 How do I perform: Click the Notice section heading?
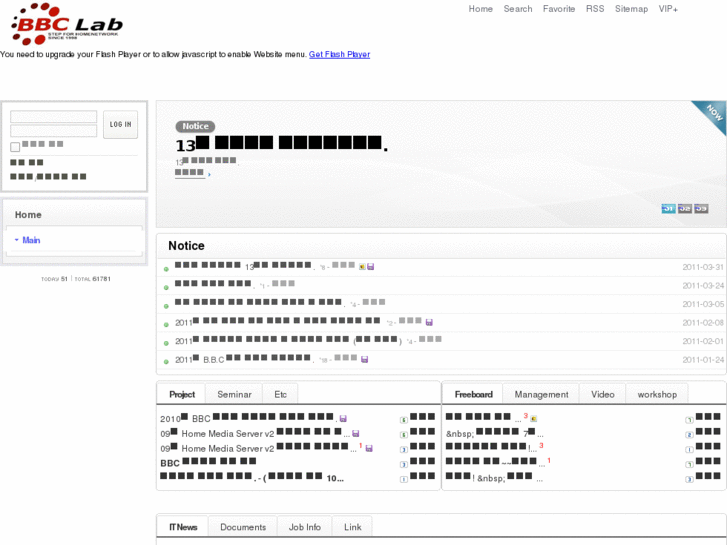coord(186,245)
